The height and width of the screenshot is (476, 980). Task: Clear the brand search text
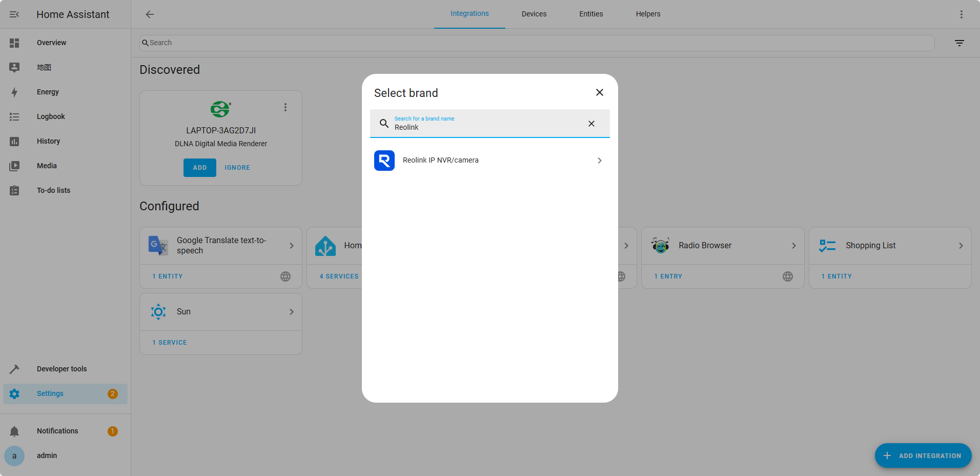coord(591,124)
